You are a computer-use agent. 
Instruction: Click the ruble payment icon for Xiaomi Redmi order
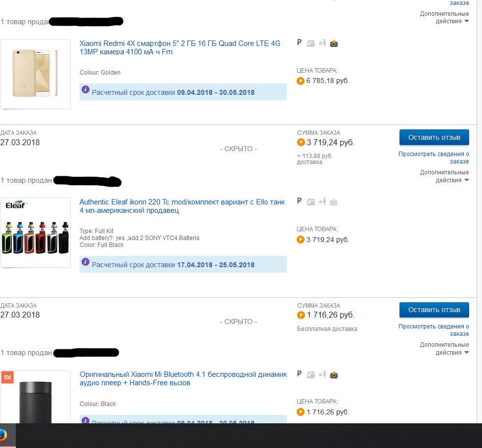(300, 42)
